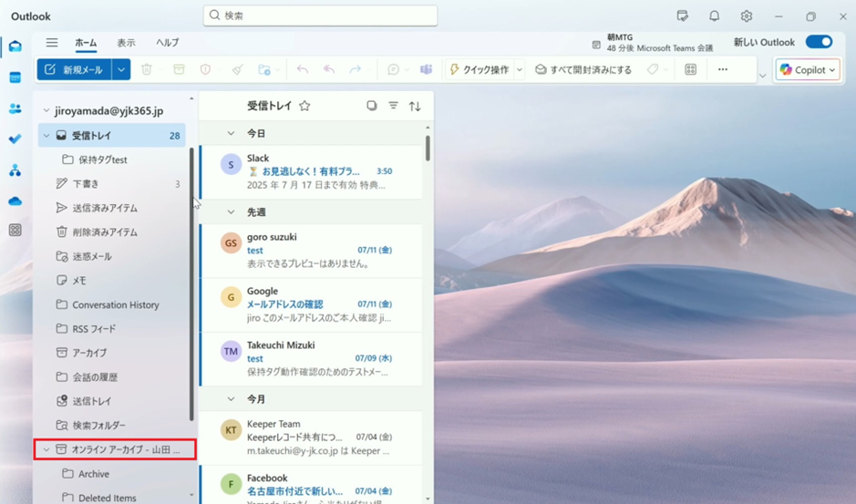Open the 迷惑メール folder
Screen dimensions: 856x504
click(112, 256)
